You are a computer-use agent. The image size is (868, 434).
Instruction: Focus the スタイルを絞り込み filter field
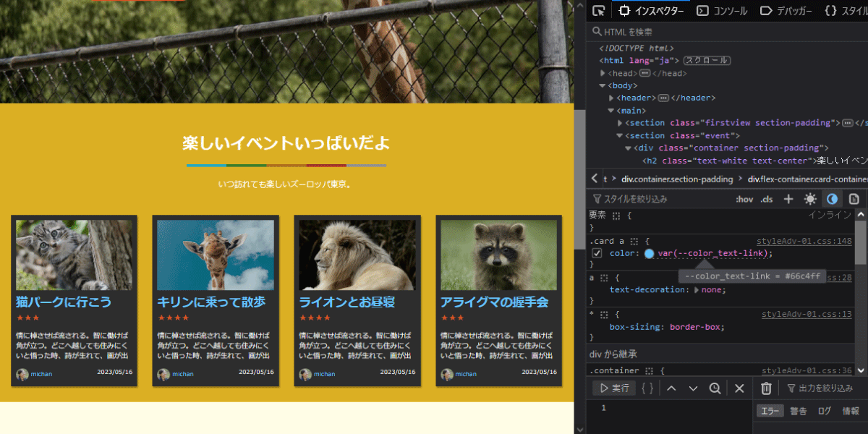pos(660,199)
